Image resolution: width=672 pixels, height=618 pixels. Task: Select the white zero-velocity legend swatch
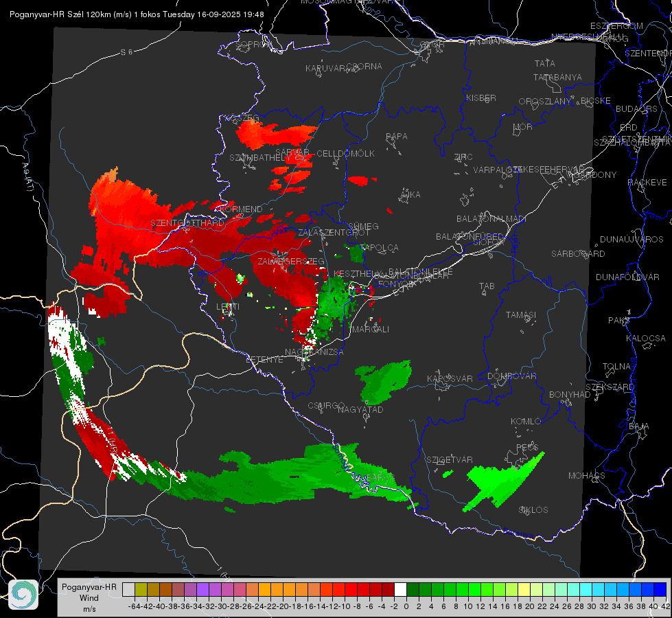(400, 589)
